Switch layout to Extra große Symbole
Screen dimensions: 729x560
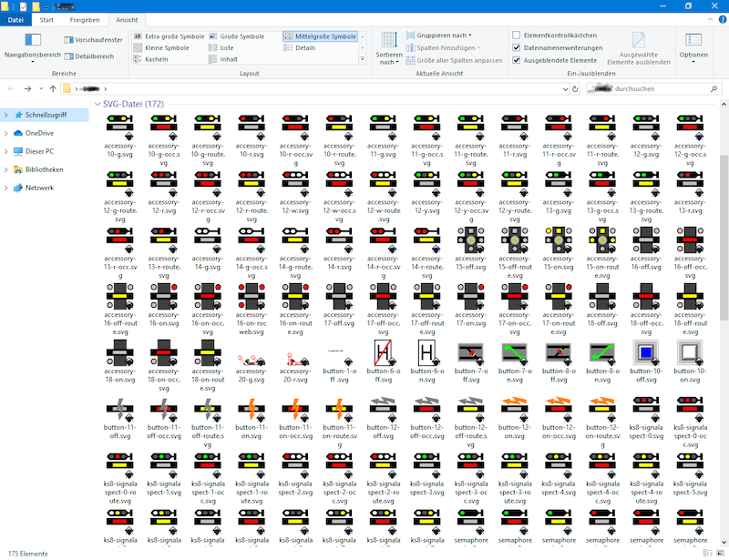(x=169, y=36)
